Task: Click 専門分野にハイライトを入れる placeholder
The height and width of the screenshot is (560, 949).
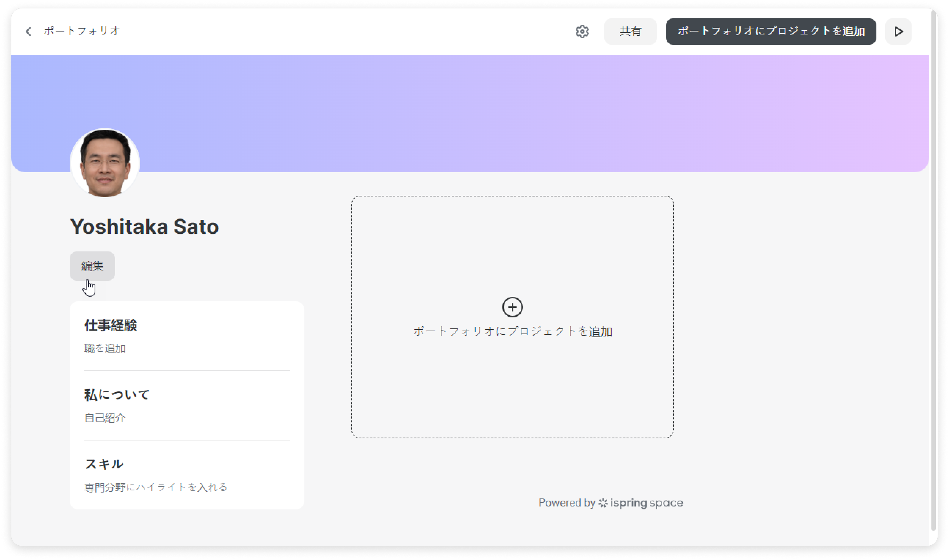Action: 155,487
